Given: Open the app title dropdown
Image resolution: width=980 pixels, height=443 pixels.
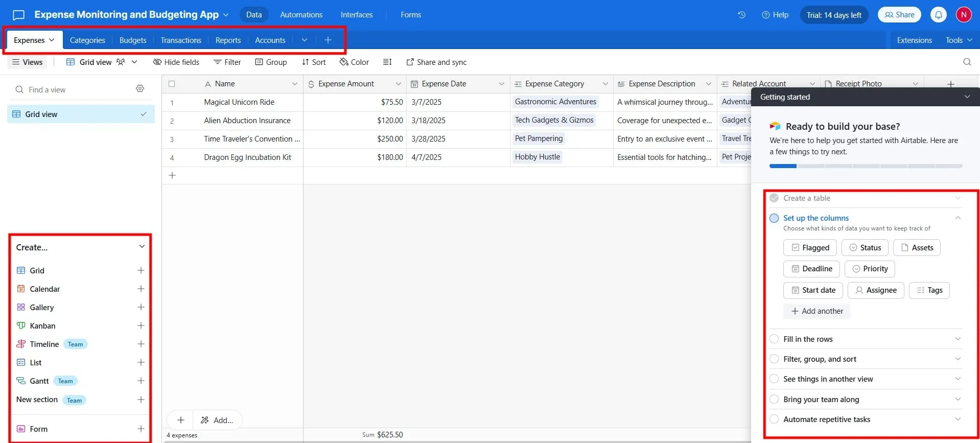Looking at the screenshot, I should click(x=226, y=15).
